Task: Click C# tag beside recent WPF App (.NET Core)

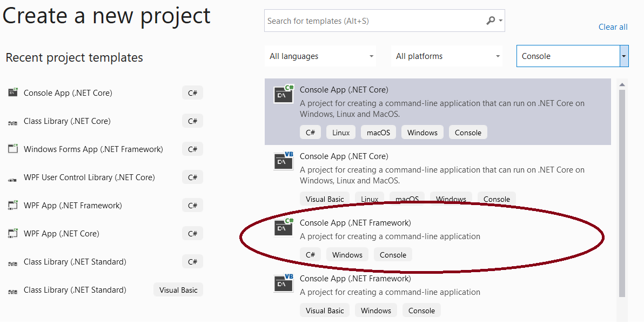Action: 193,233
